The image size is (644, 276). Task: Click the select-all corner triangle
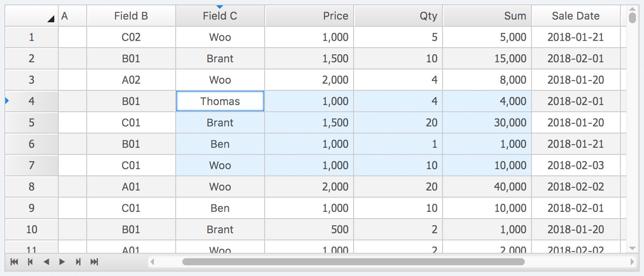51,18
